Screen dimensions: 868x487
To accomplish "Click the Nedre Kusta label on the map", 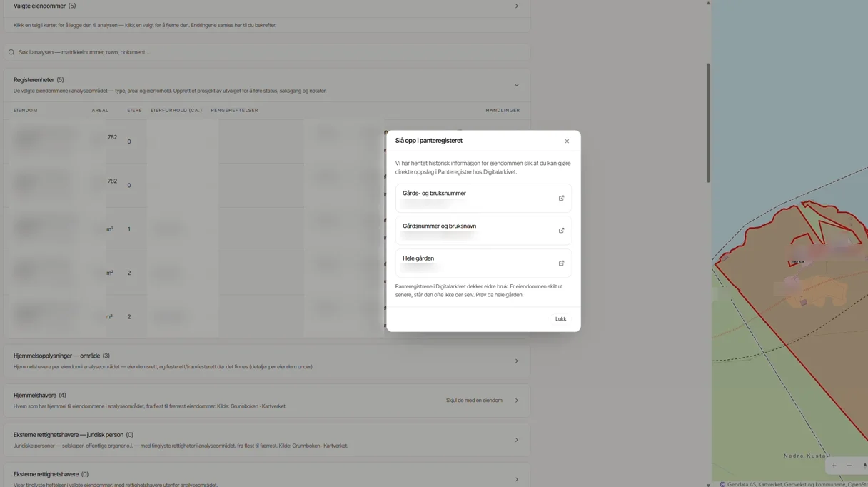I will coord(807,456).
